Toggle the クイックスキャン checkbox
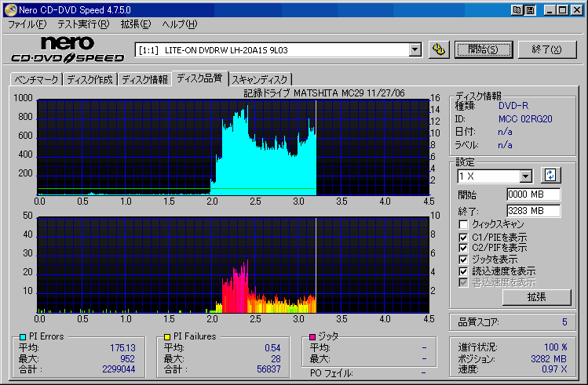This screenshot has width=588, height=385. point(463,225)
